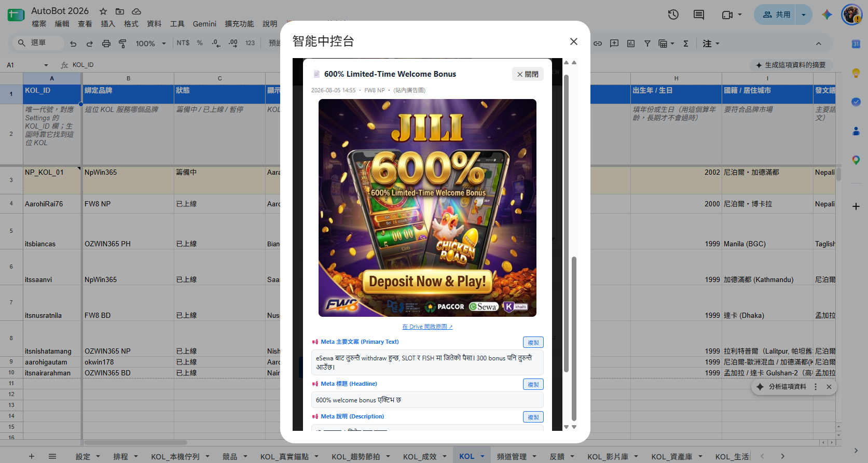Open the all sheets list icon
Viewport: 868px width, 463px height.
pos(52,456)
